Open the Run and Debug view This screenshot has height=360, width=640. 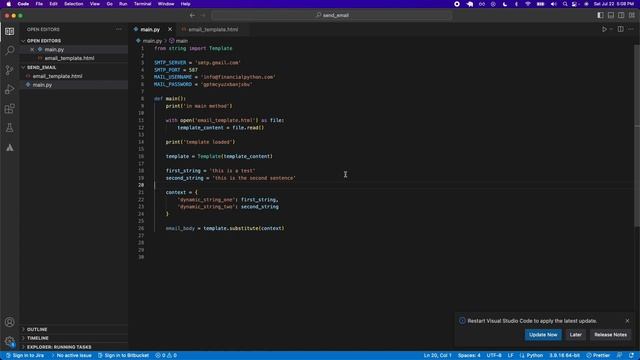point(9,89)
